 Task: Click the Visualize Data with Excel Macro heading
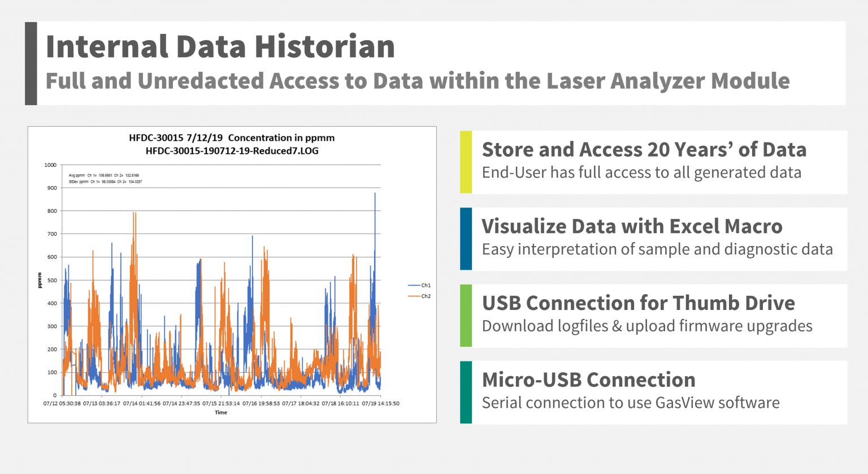coord(632,226)
